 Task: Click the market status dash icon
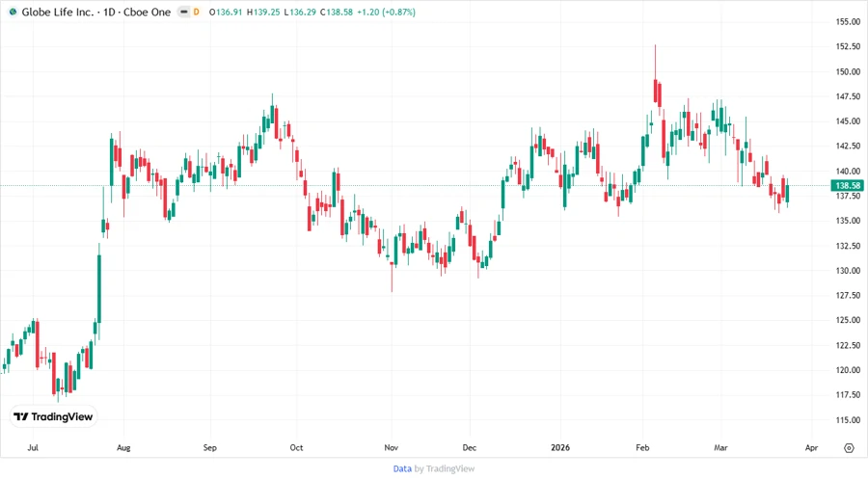point(184,12)
